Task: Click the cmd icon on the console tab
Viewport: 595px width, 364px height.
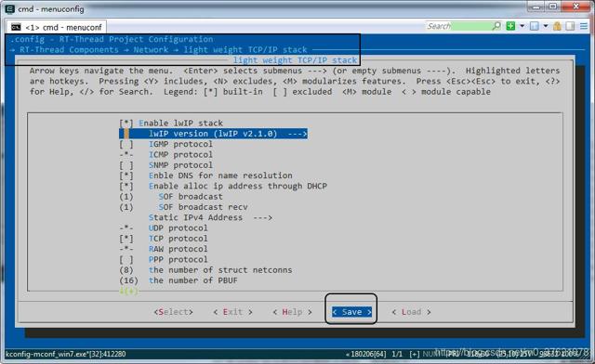Action: [x=16, y=27]
